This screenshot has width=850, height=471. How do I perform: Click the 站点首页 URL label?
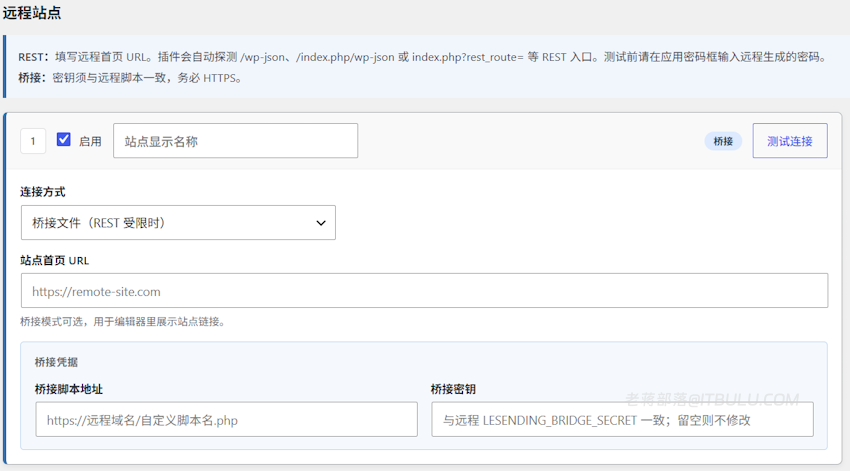click(55, 261)
